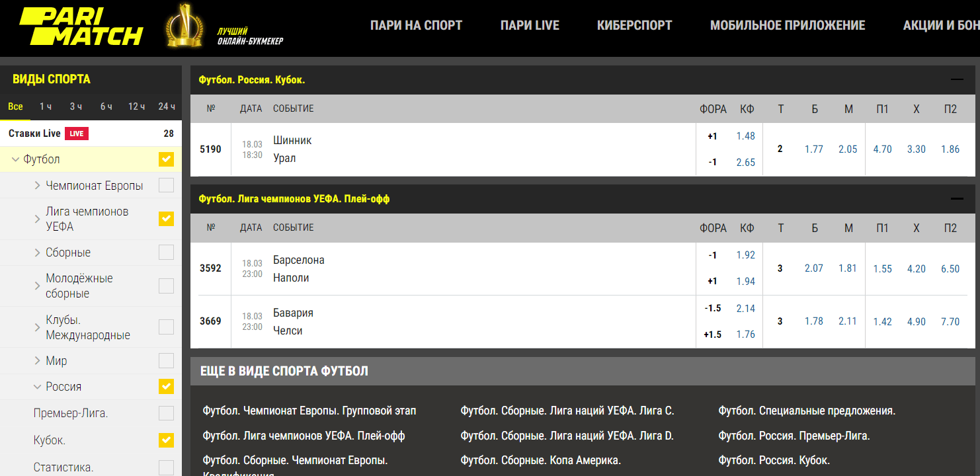Collapse the Россия chevron

[38, 387]
